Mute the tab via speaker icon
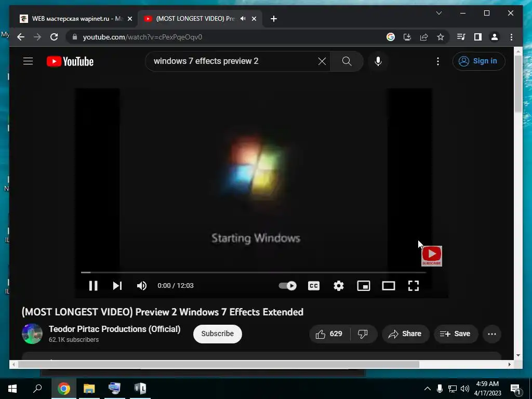 243,19
